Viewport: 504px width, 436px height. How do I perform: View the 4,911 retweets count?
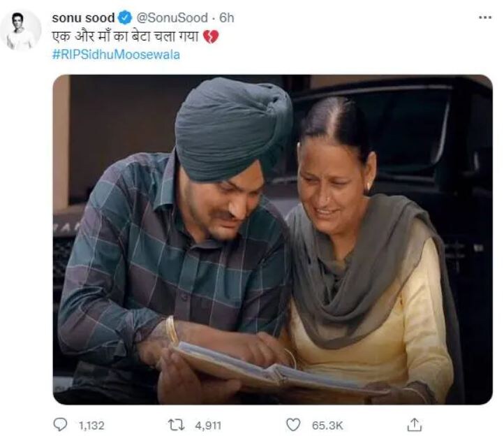coord(208,426)
